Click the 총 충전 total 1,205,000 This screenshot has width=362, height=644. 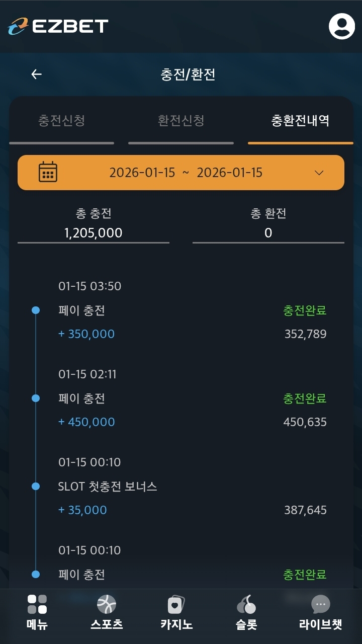point(94,232)
